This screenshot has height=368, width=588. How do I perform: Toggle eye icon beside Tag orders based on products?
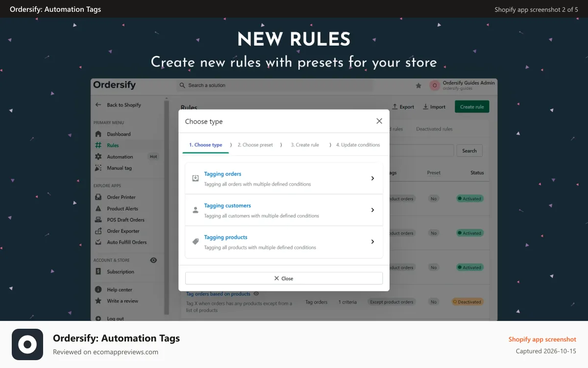click(256, 294)
